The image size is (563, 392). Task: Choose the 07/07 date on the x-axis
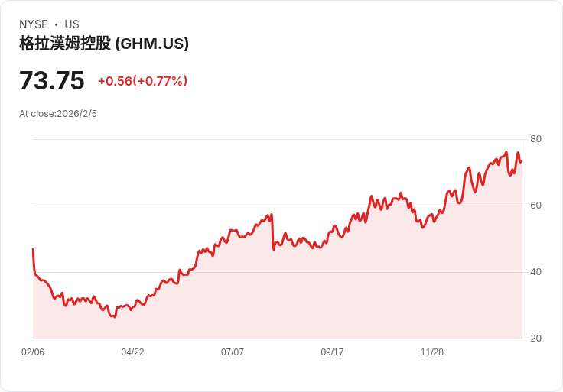click(x=233, y=352)
